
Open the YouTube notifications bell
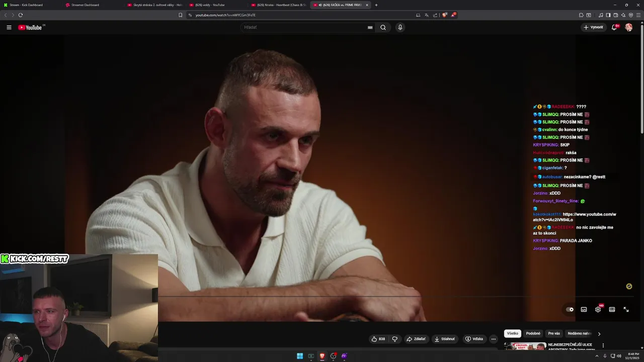click(614, 27)
